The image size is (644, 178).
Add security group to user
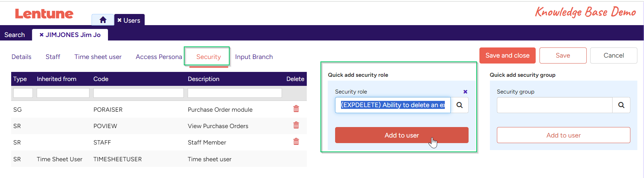tap(563, 135)
